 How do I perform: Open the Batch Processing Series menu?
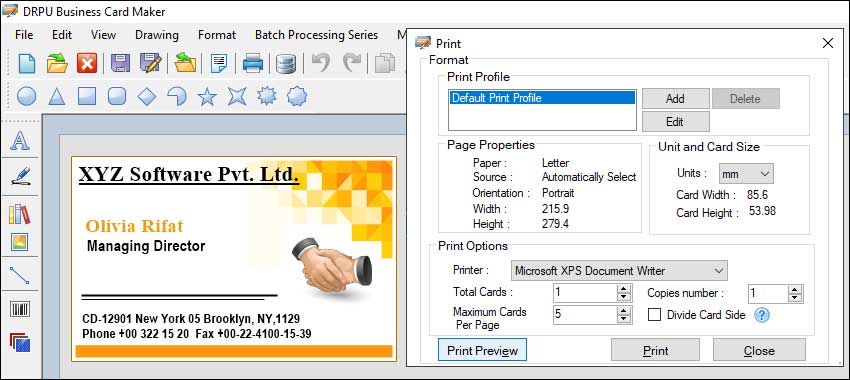pyautogui.click(x=316, y=35)
